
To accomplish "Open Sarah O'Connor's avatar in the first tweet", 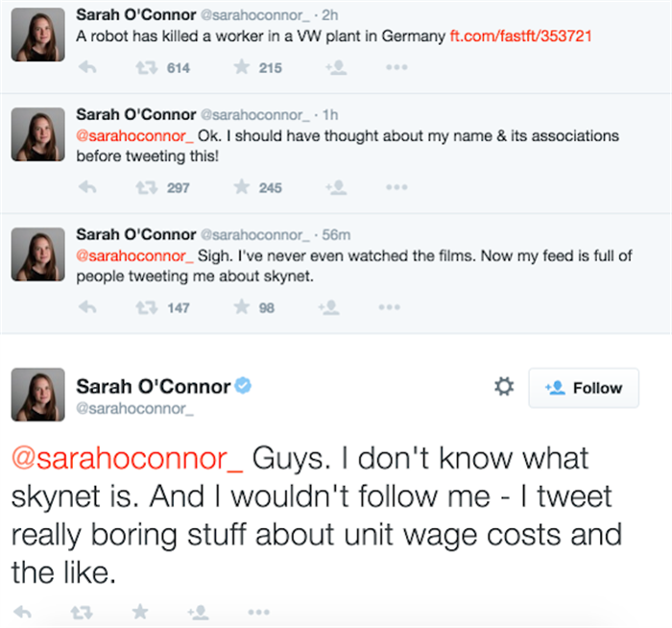I will [37, 37].
